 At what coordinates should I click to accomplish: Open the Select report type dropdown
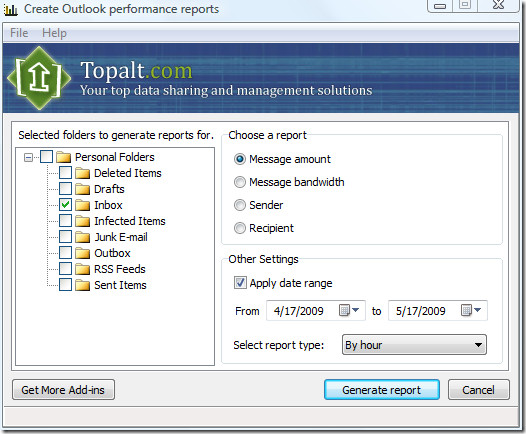[414, 345]
